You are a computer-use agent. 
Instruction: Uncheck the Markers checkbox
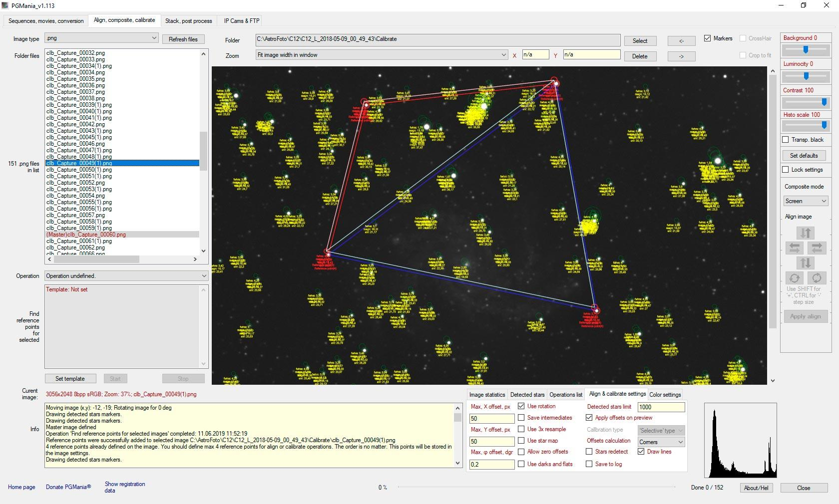[707, 38]
